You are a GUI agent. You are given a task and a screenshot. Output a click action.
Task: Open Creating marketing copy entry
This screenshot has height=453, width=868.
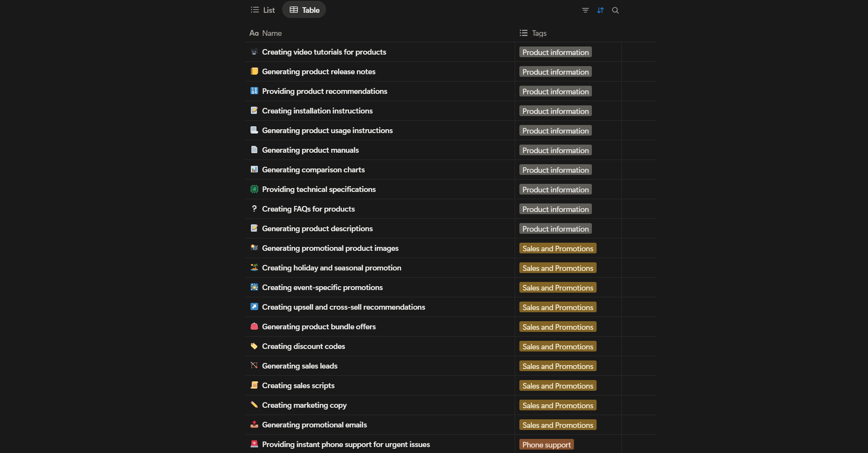pyautogui.click(x=304, y=405)
